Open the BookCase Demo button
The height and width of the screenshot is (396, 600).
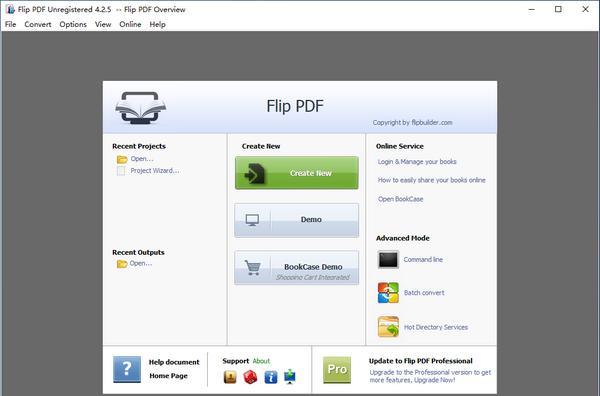[x=297, y=267]
